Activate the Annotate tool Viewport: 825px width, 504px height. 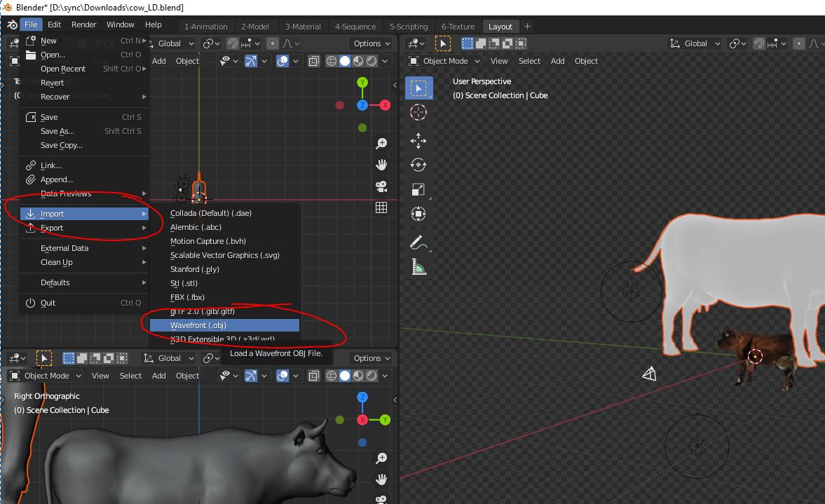click(x=418, y=243)
